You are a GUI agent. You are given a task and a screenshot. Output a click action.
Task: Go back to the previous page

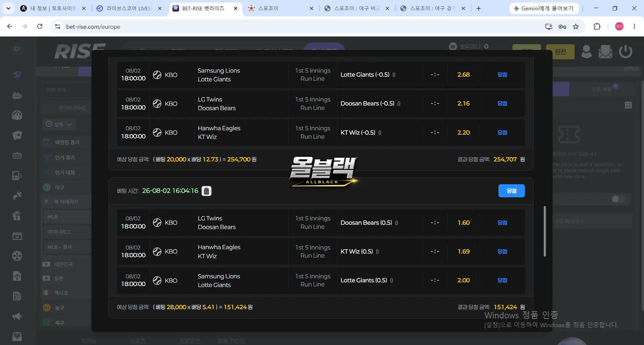click(10, 26)
